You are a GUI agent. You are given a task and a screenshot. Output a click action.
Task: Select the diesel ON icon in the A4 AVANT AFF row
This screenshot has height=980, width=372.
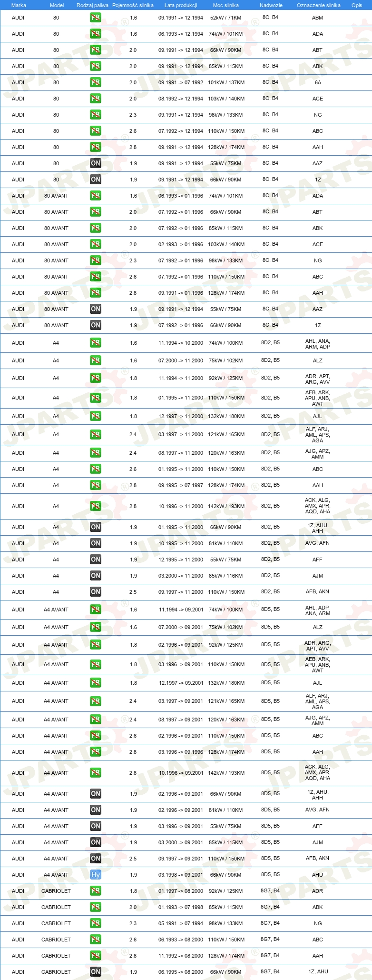tap(95, 826)
